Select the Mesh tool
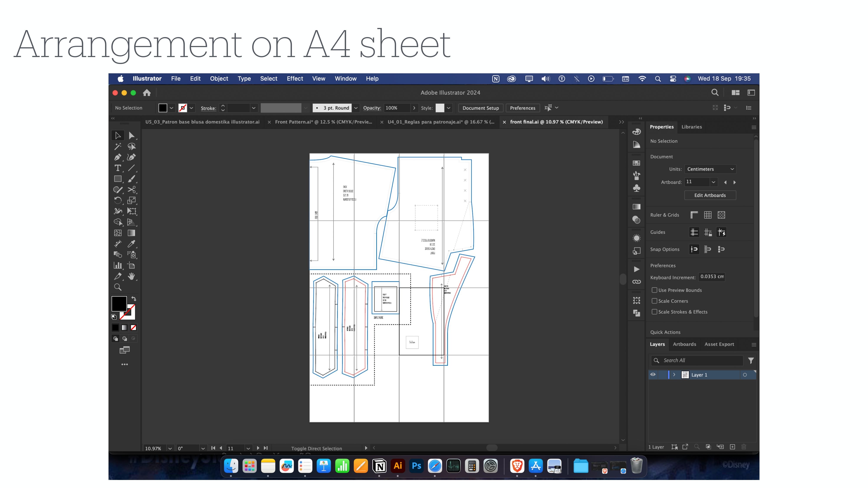The height and width of the screenshot is (488, 868). pos(118,233)
